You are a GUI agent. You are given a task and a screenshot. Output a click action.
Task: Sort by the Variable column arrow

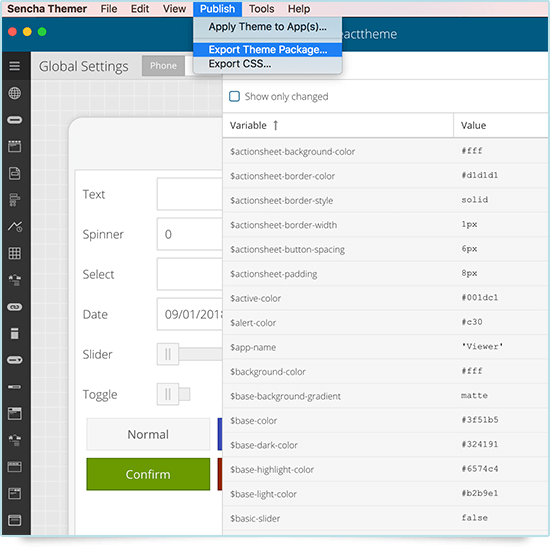pyautogui.click(x=276, y=125)
